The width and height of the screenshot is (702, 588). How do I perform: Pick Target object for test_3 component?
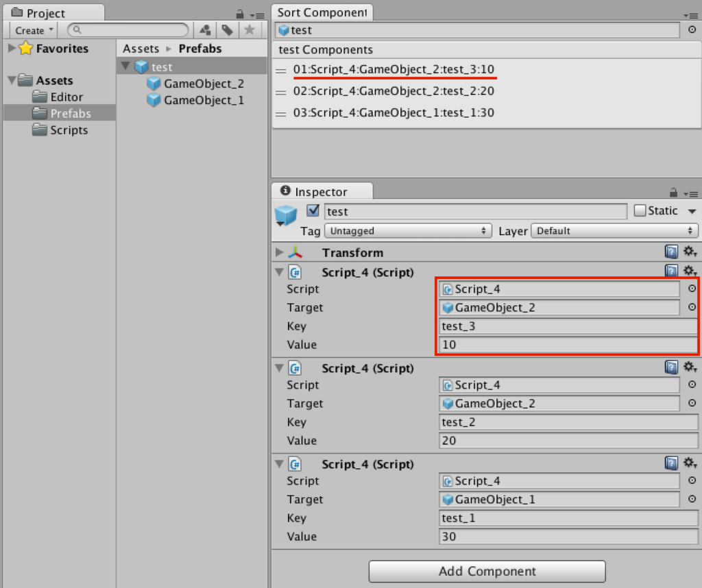pos(692,307)
